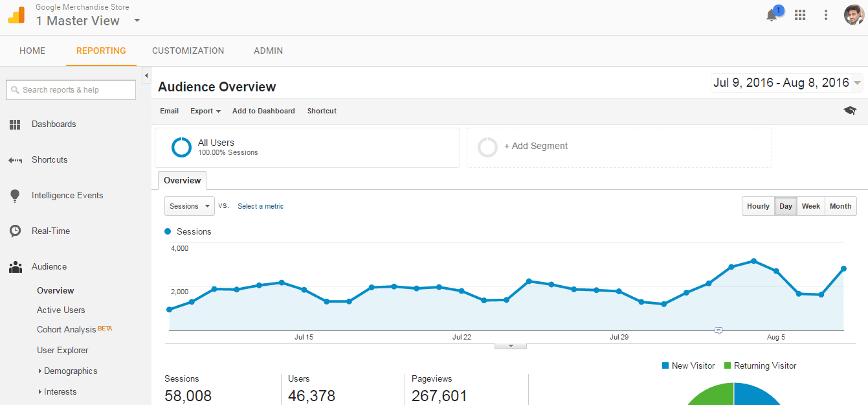The width and height of the screenshot is (868, 405).
Task: Open the Admin tab
Action: [x=269, y=51]
